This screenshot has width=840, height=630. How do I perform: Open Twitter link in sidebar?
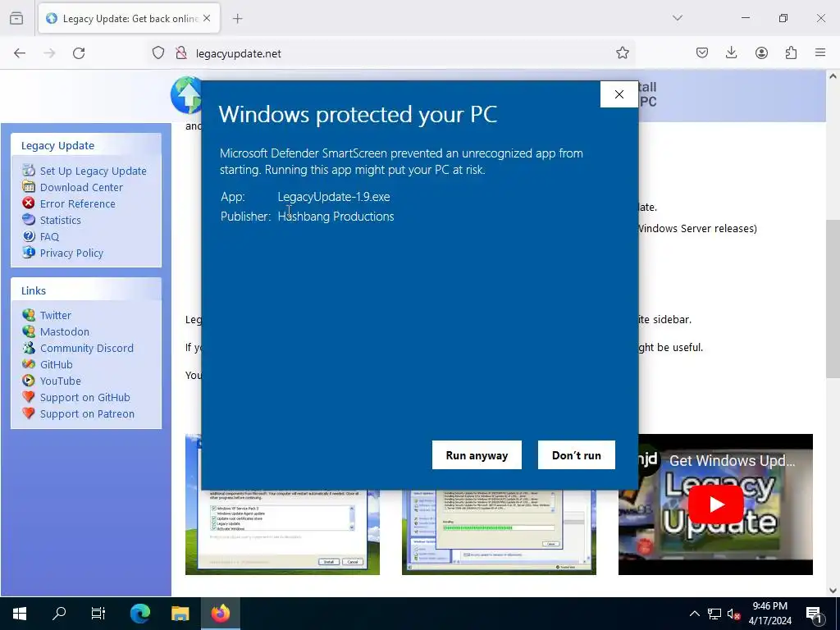56,316
